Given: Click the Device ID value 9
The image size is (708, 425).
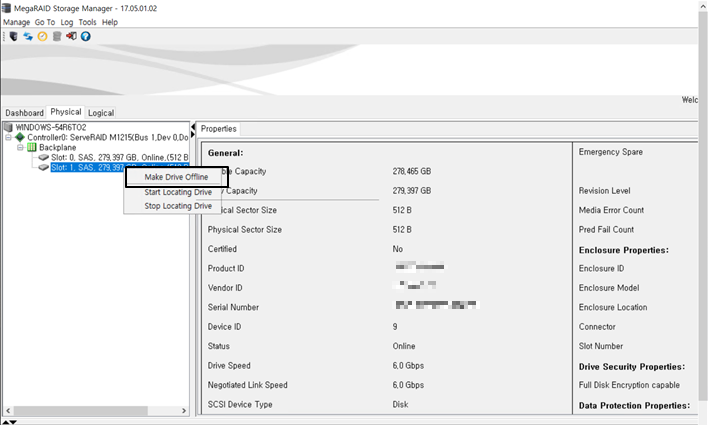Looking at the screenshot, I should tap(395, 327).
